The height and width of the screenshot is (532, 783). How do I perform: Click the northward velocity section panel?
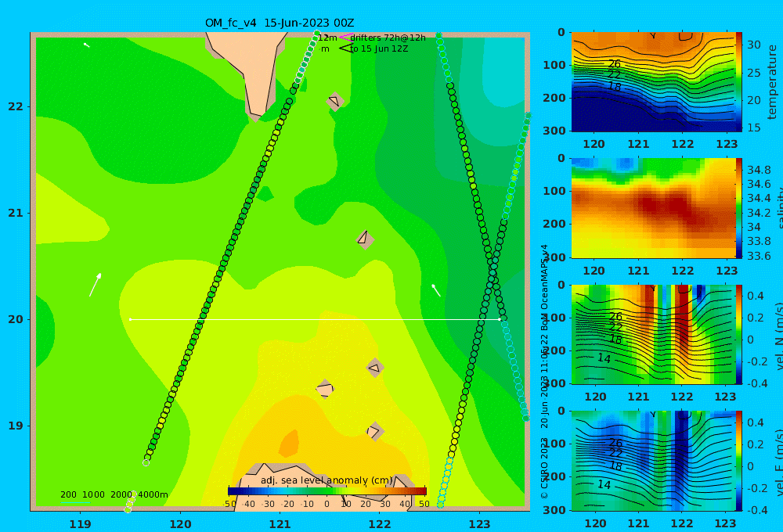(x=653, y=334)
